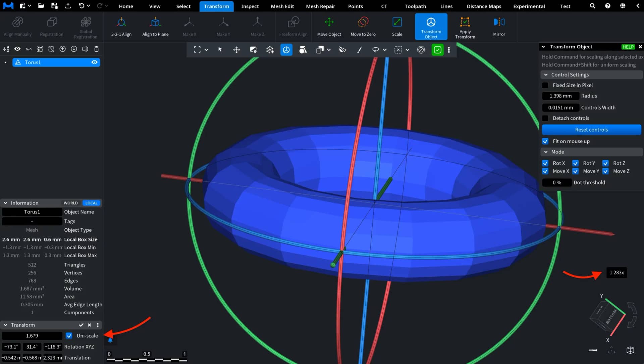
Task: Switch Information to WORLD coordinates
Action: pos(70,203)
